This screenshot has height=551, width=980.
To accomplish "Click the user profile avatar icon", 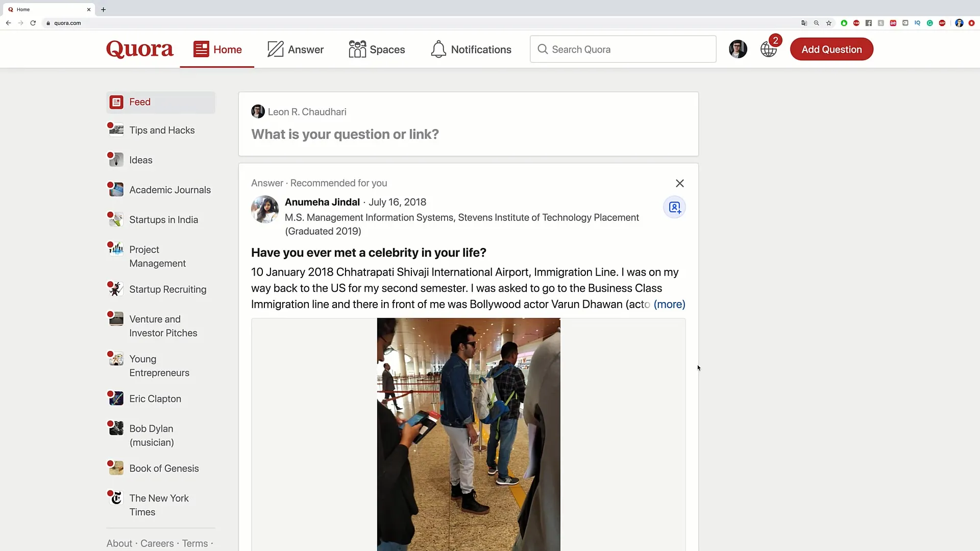I will [738, 49].
